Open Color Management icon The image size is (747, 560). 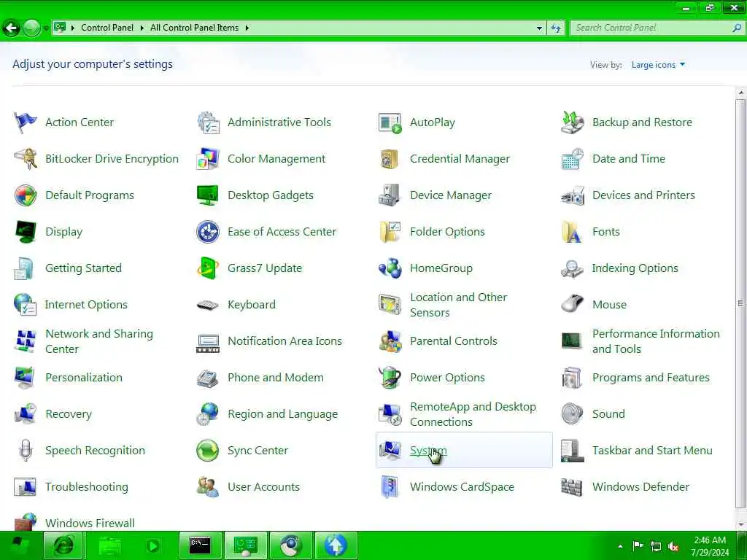coord(208,159)
